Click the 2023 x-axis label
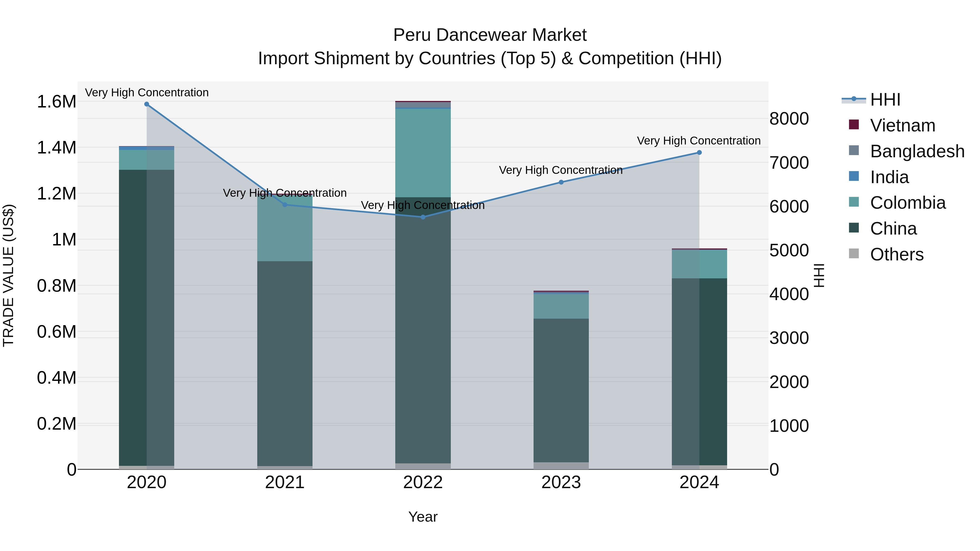 click(x=561, y=483)
